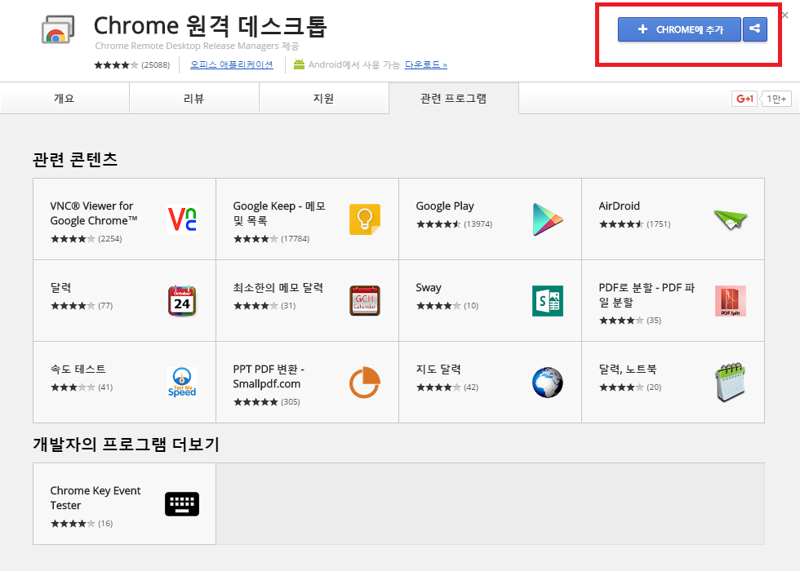800x571 pixels.
Task: Open the Smallpdf orange circle icon
Action: 365,382
